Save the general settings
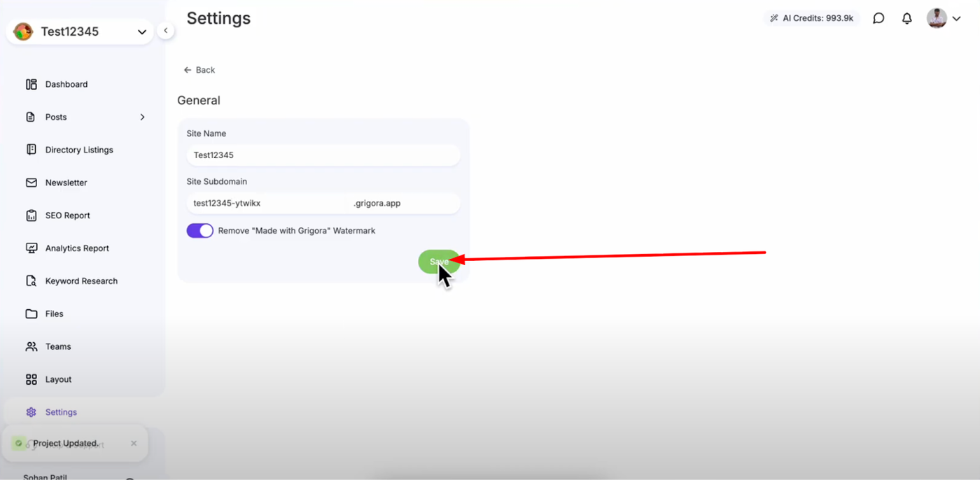This screenshot has width=980, height=480. tap(440, 262)
